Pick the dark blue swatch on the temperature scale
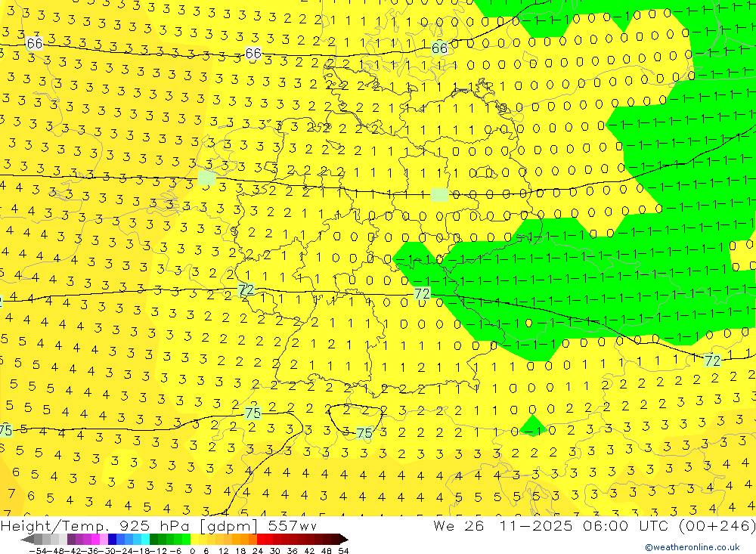 pos(113,540)
